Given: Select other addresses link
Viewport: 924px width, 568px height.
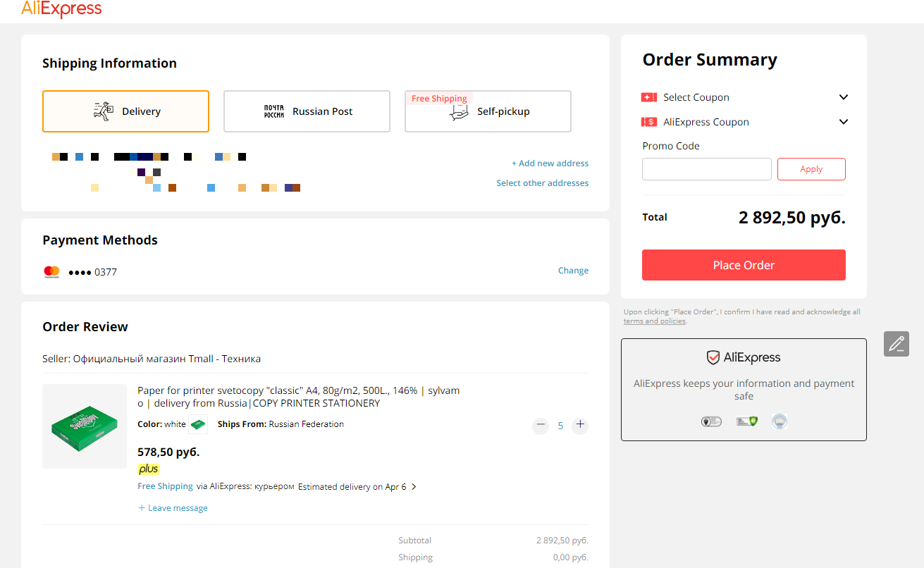Looking at the screenshot, I should pos(543,183).
